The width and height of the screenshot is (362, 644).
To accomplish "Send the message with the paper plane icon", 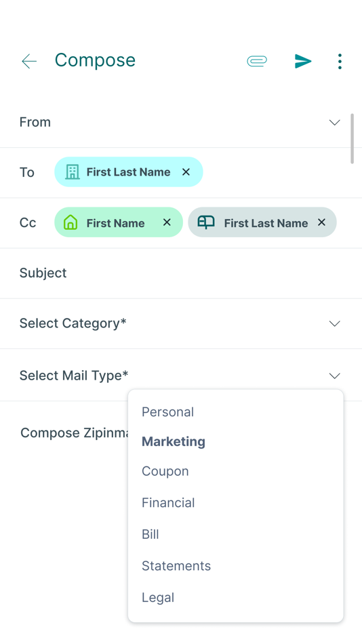I will [x=303, y=61].
